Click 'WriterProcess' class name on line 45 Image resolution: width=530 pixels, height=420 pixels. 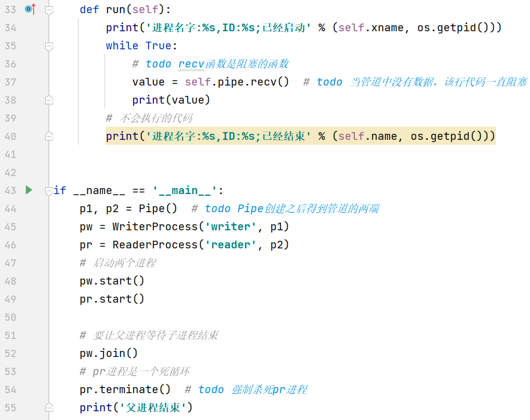(155, 226)
